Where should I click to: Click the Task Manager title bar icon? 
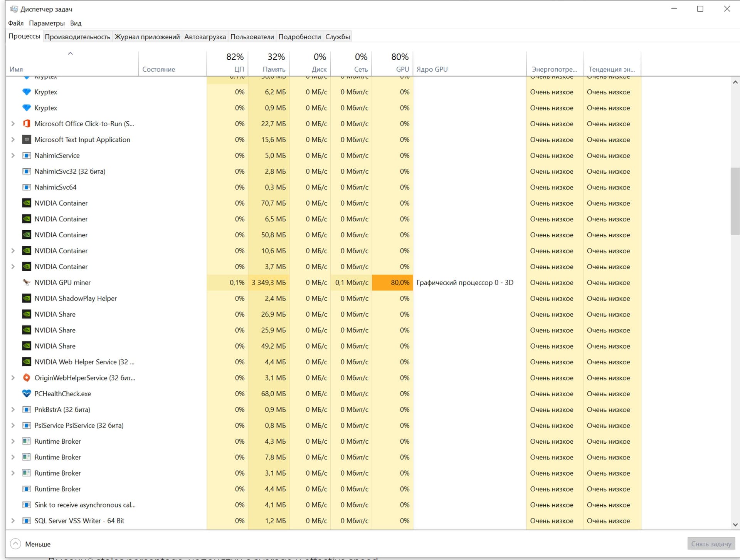click(x=14, y=9)
